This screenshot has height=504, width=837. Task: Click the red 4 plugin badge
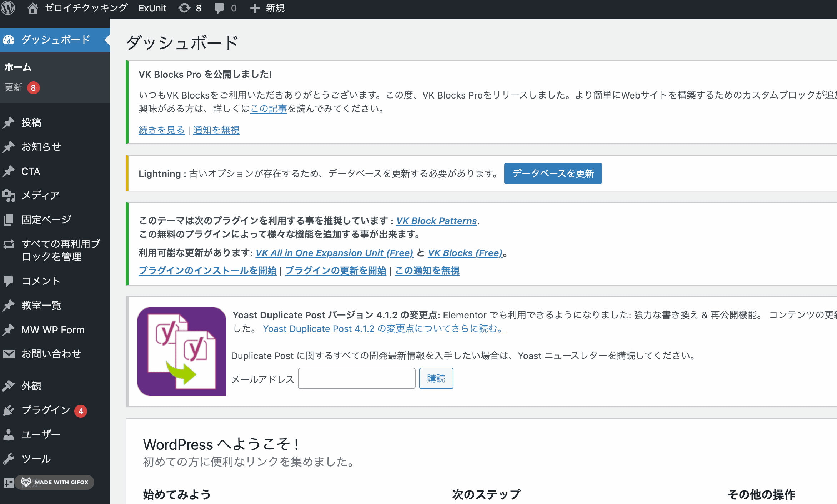81,411
